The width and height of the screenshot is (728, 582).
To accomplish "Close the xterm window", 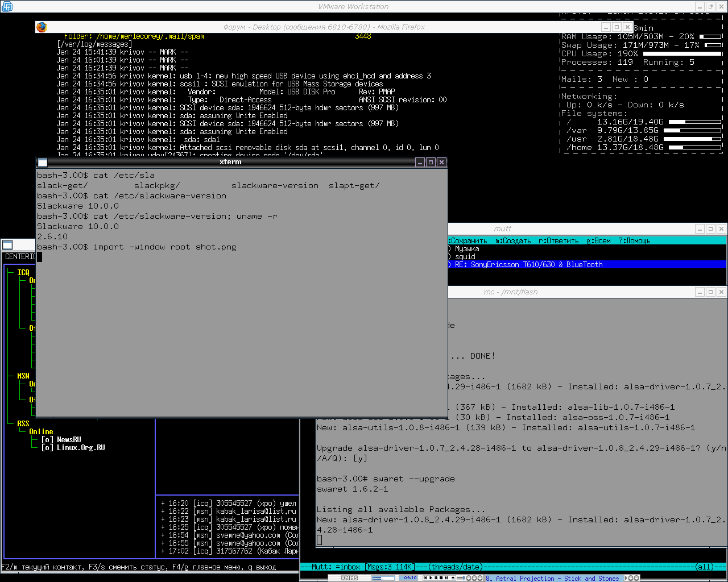I will 441,163.
